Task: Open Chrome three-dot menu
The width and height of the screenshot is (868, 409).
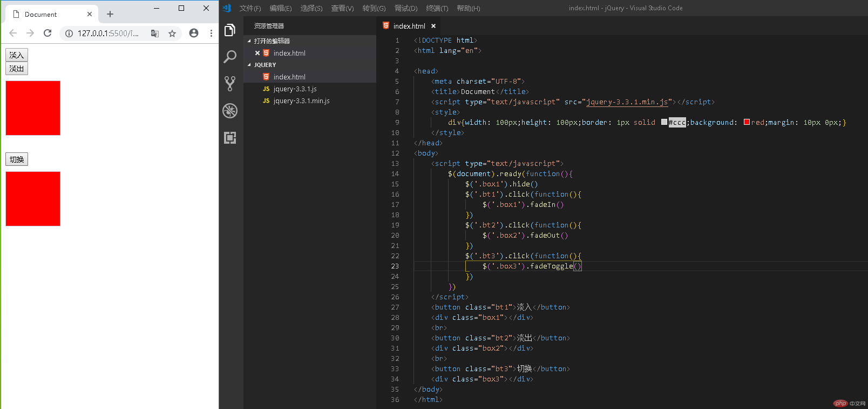Action: [211, 33]
